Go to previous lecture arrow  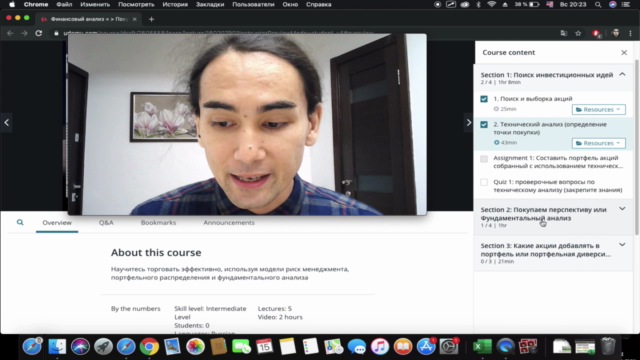click(7, 122)
